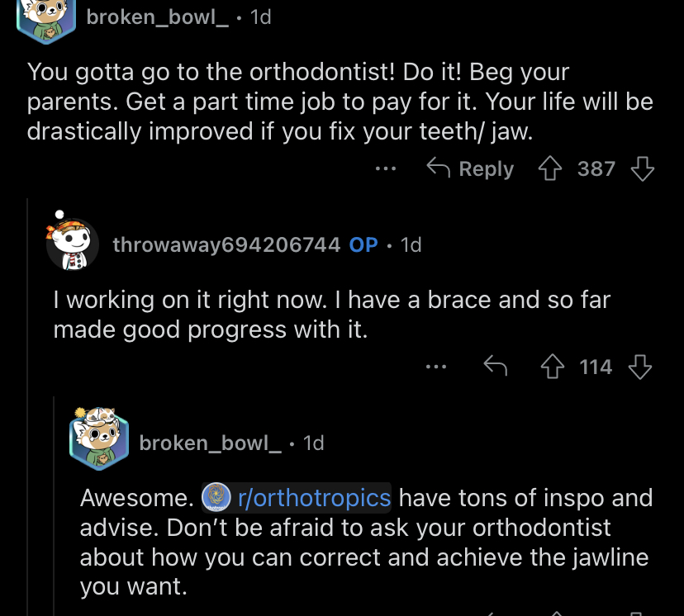The width and height of the screenshot is (684, 616).
Task: Collapse nested reply via inner thread line
Action: tap(54, 505)
